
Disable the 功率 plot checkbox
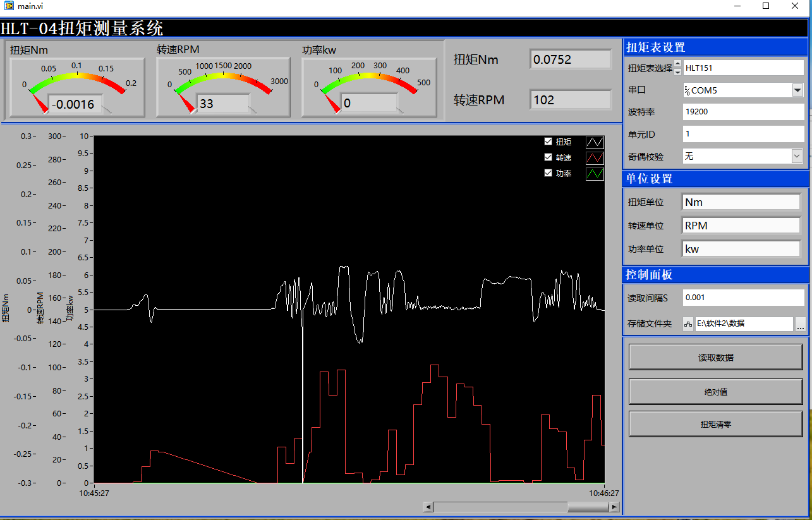tap(548, 173)
